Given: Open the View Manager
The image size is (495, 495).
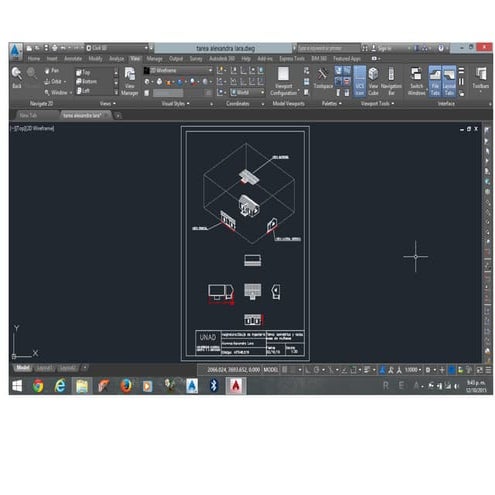Looking at the screenshot, I should coord(129,81).
